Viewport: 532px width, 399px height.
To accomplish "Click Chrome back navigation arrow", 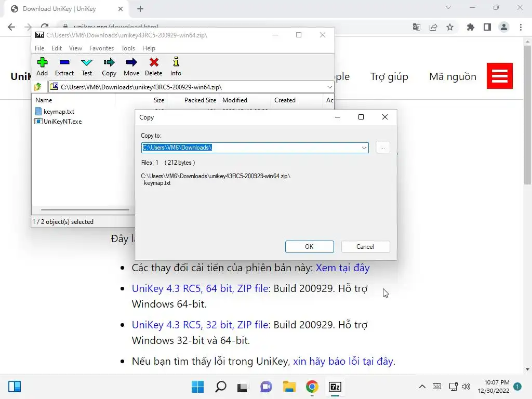I will tap(11, 27).
